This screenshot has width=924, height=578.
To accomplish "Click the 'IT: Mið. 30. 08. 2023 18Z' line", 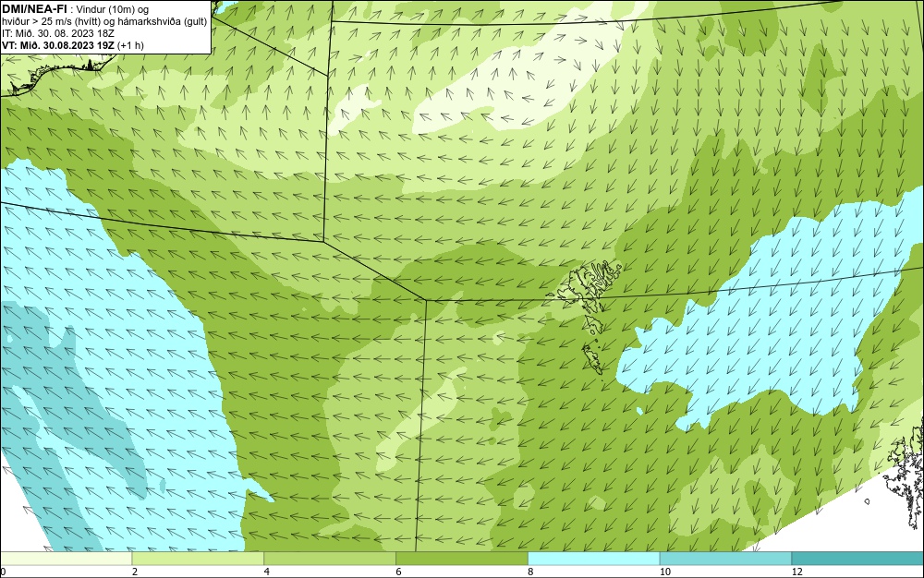I will tap(58, 33).
